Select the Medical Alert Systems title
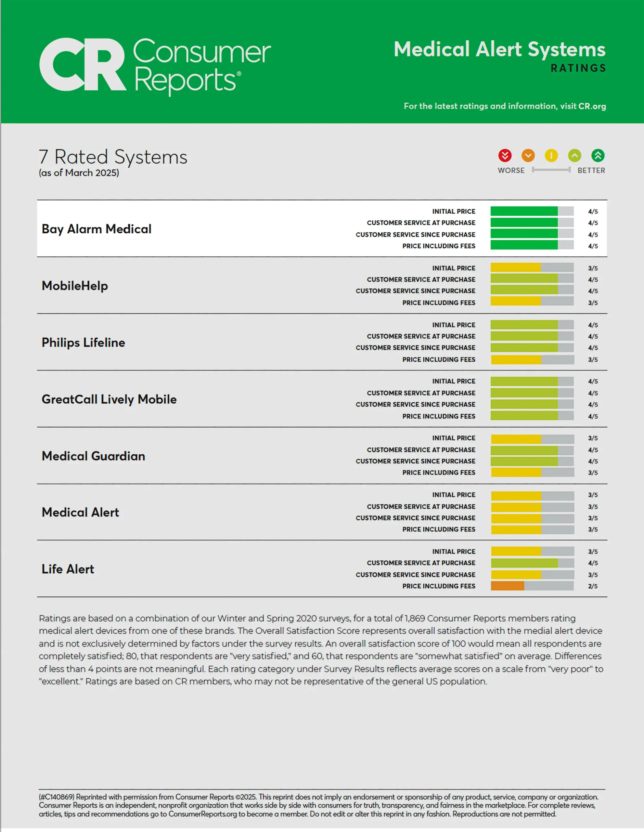 500,49
